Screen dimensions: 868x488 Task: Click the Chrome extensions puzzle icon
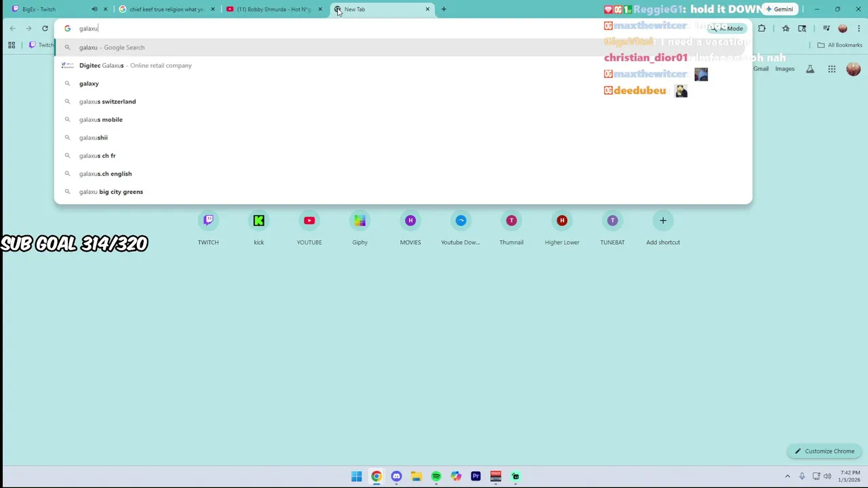(762, 28)
